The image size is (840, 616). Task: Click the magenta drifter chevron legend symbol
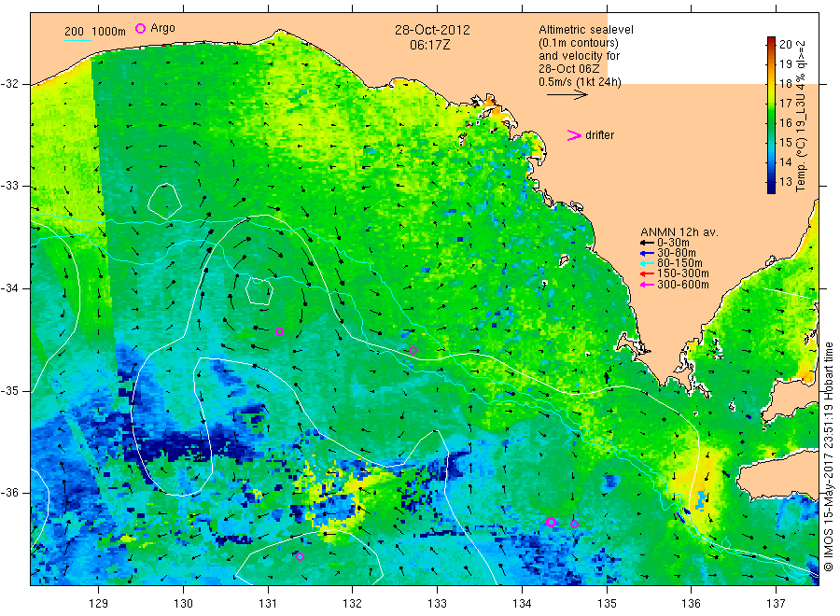click(x=574, y=135)
